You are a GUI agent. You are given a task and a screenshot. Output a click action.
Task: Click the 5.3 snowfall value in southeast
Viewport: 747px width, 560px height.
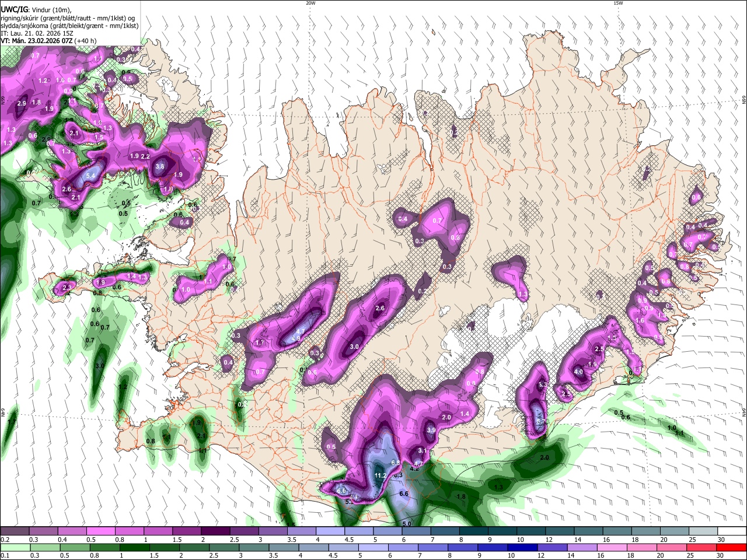coord(543,385)
